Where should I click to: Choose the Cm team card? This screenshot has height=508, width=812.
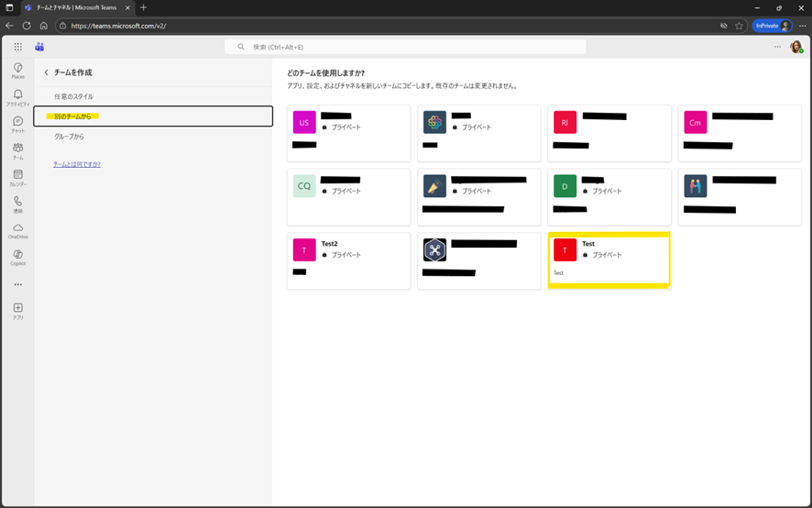740,133
